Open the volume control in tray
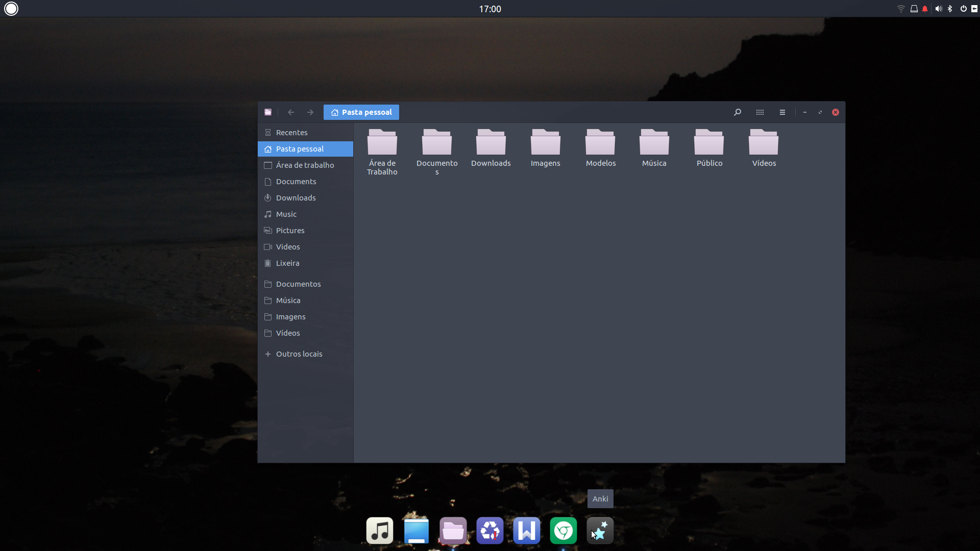 938,9
